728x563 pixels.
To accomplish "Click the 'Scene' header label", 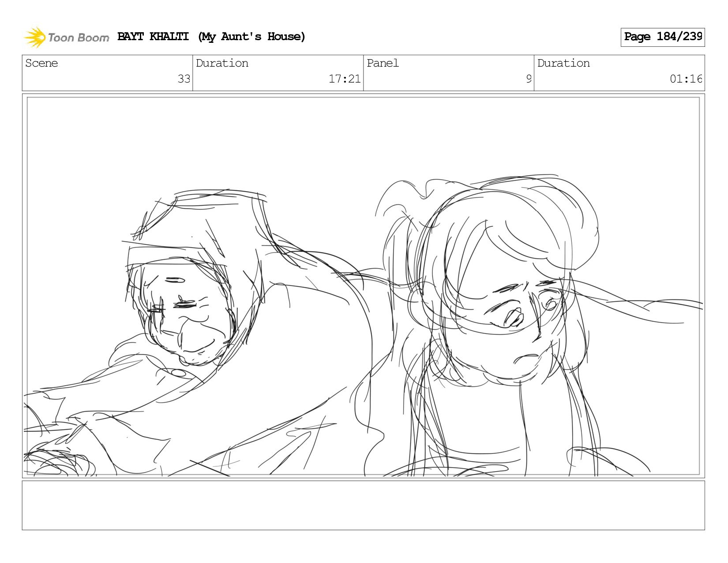I will click(41, 63).
